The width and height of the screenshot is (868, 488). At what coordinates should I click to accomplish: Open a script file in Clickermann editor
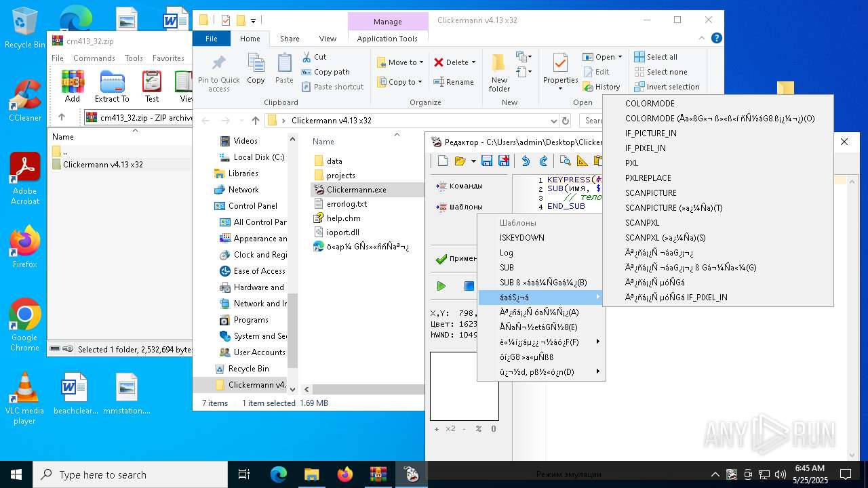pos(460,161)
